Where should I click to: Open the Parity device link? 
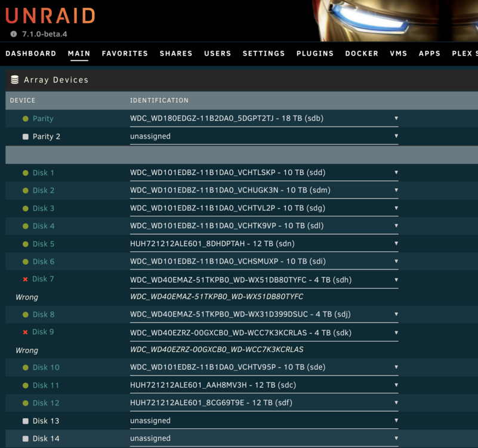coord(43,118)
